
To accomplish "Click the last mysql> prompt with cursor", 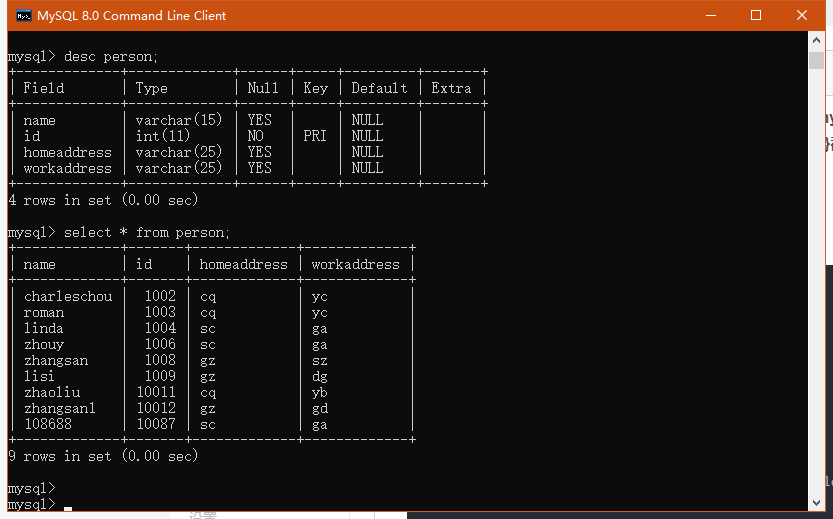I will (32, 504).
